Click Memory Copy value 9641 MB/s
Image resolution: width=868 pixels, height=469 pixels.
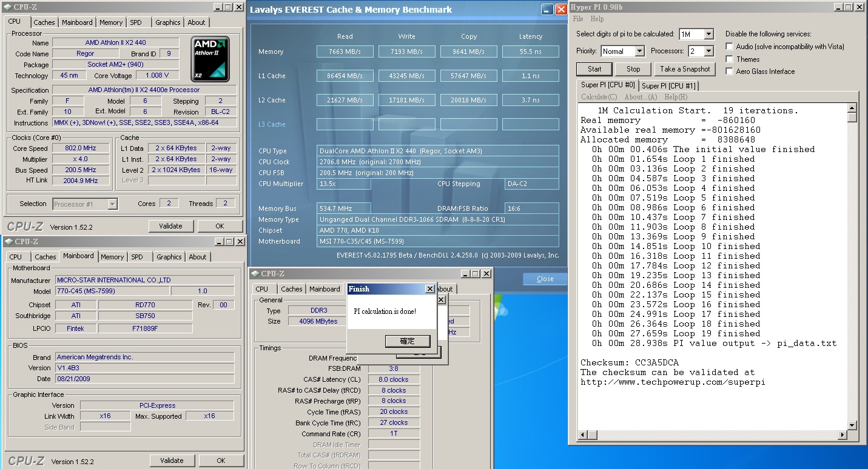tap(468, 52)
